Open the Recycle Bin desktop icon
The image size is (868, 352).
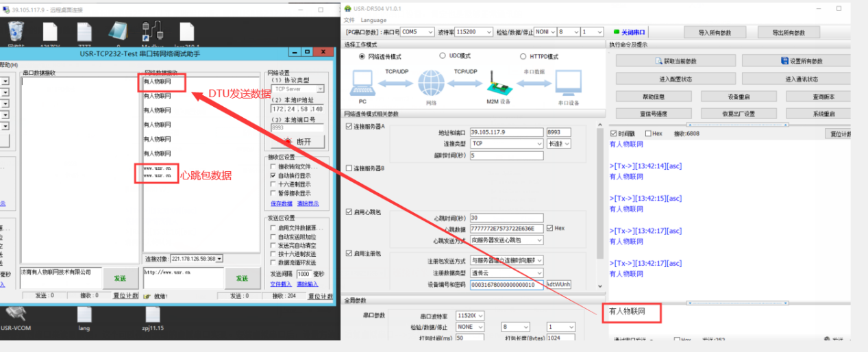click(16, 32)
